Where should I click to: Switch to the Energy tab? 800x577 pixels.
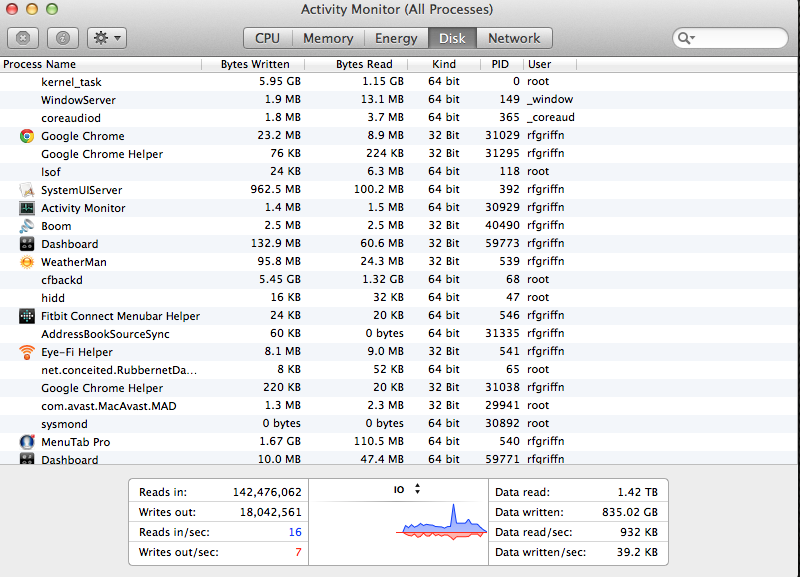coord(396,38)
